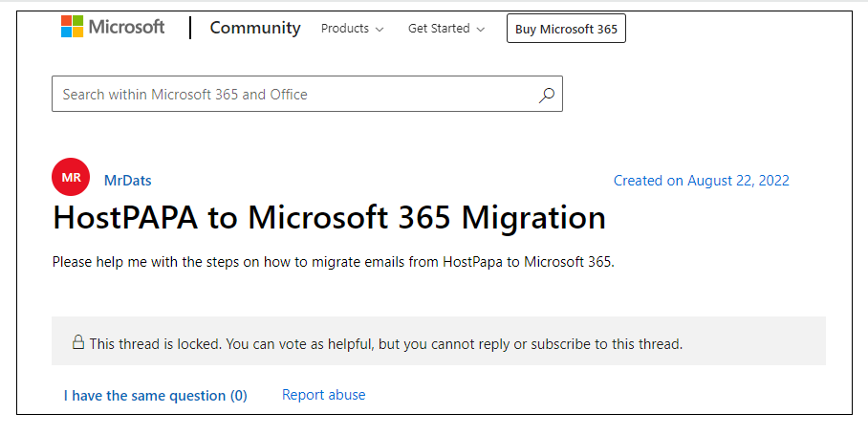Click the Microsoft logo
The image size is (868, 435).
pyautogui.click(x=113, y=27)
